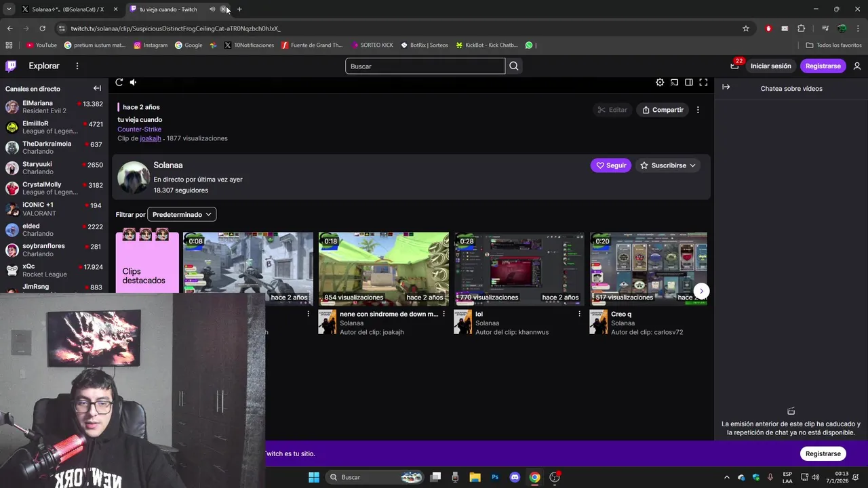Screen dimensions: 868x488
Task: Replay the clip with the reload icon
Action: click(x=119, y=82)
